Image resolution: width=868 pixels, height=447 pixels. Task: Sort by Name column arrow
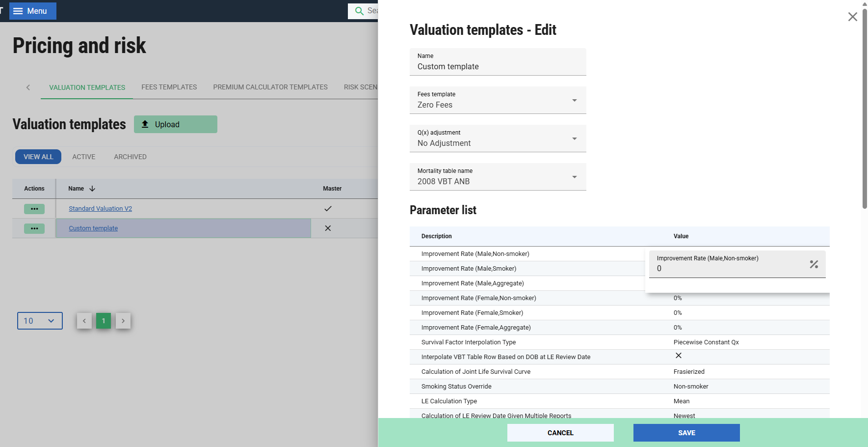tap(92, 189)
